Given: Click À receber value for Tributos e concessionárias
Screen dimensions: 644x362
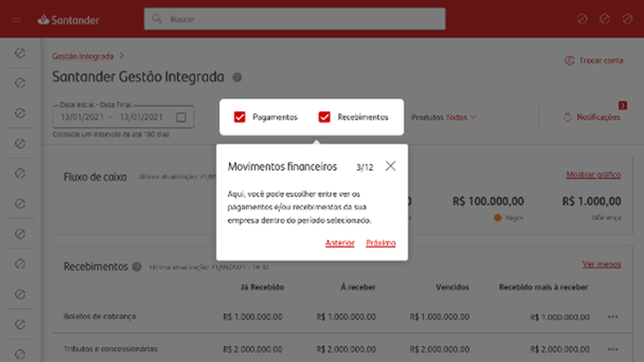Looking at the screenshot, I should (346, 349).
